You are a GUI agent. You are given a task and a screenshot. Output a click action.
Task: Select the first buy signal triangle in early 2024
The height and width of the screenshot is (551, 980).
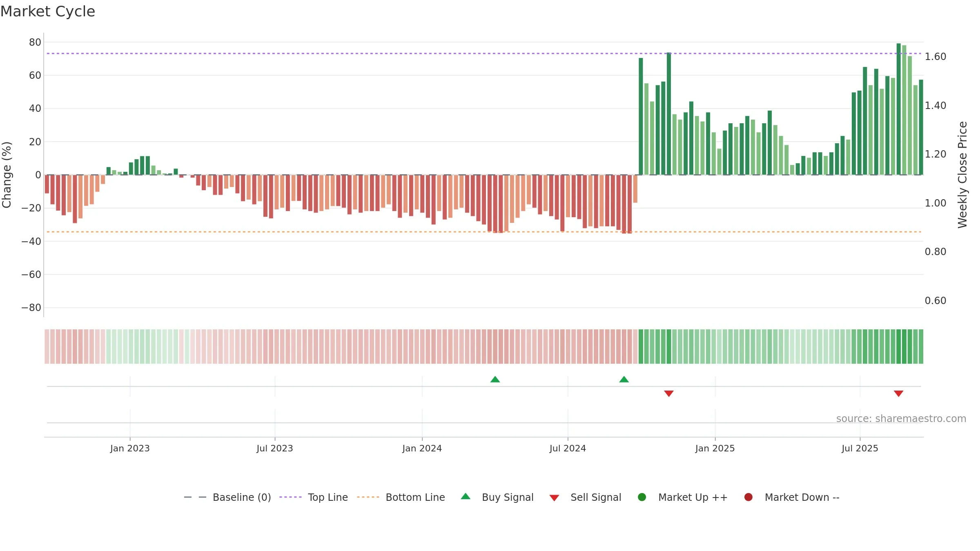(x=495, y=379)
